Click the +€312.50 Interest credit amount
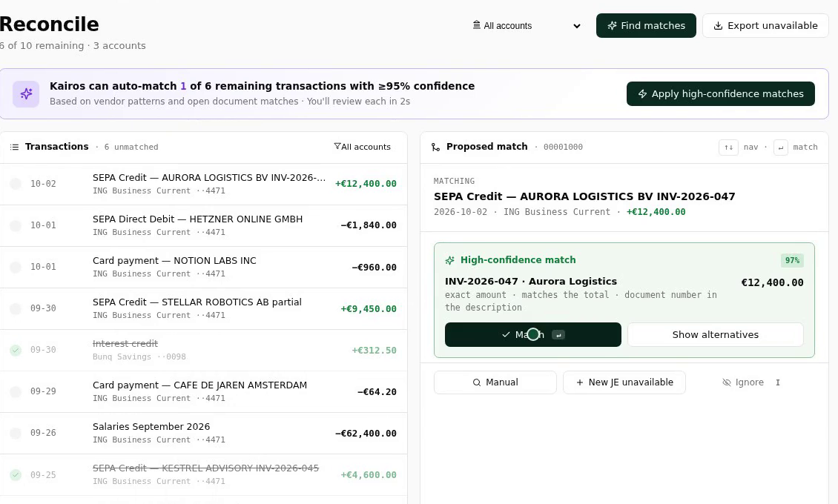 click(x=374, y=351)
